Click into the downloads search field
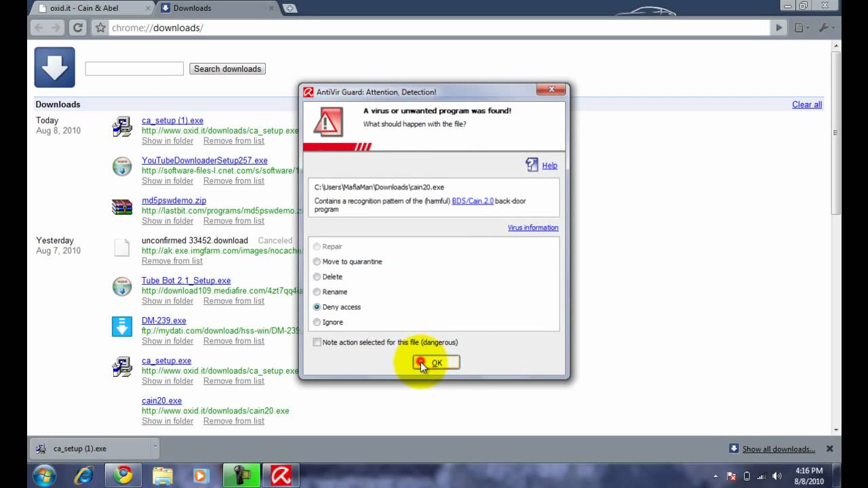Image resolution: width=868 pixels, height=488 pixels. (x=134, y=68)
